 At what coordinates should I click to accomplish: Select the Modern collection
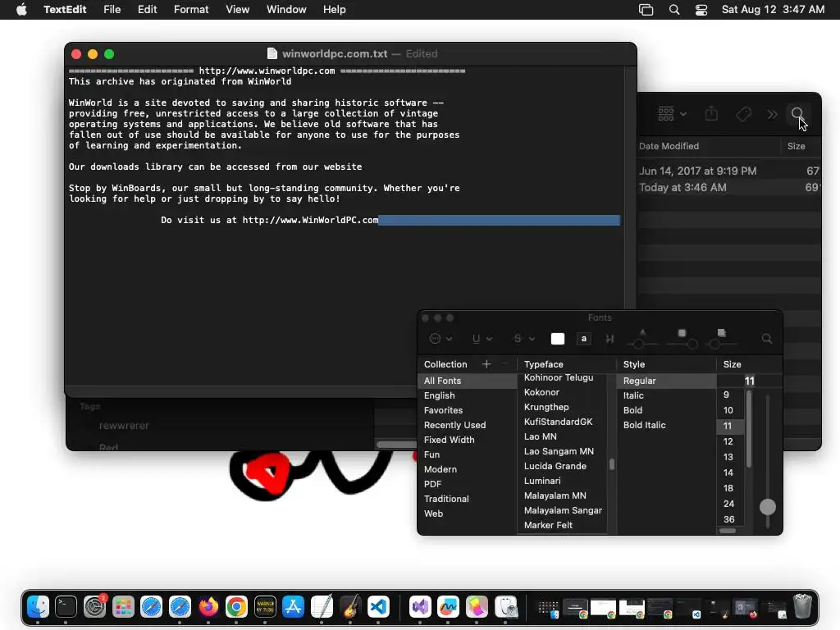467,469
